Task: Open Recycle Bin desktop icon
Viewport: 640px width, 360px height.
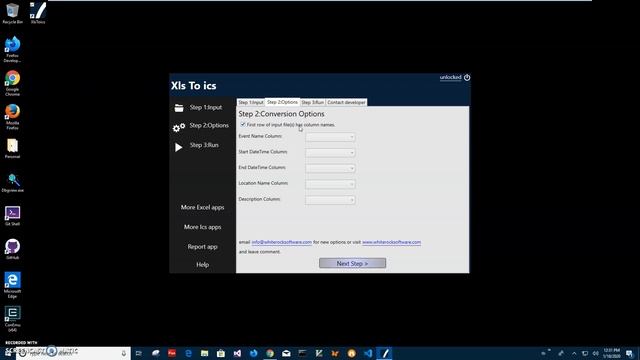Action: [x=12, y=13]
